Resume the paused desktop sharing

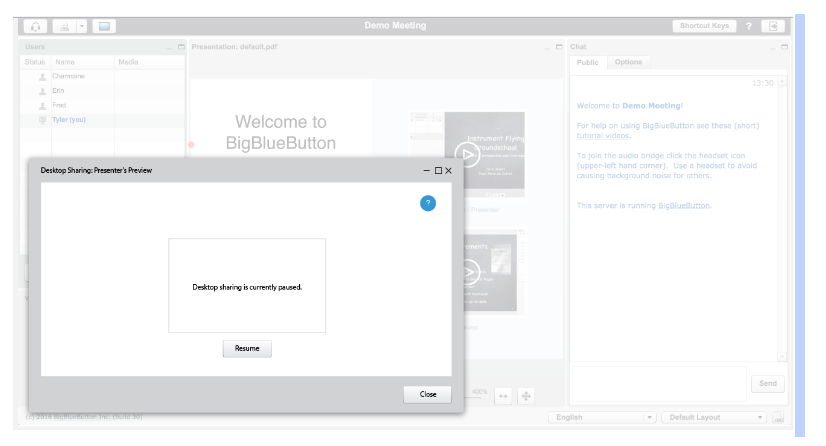coord(247,349)
